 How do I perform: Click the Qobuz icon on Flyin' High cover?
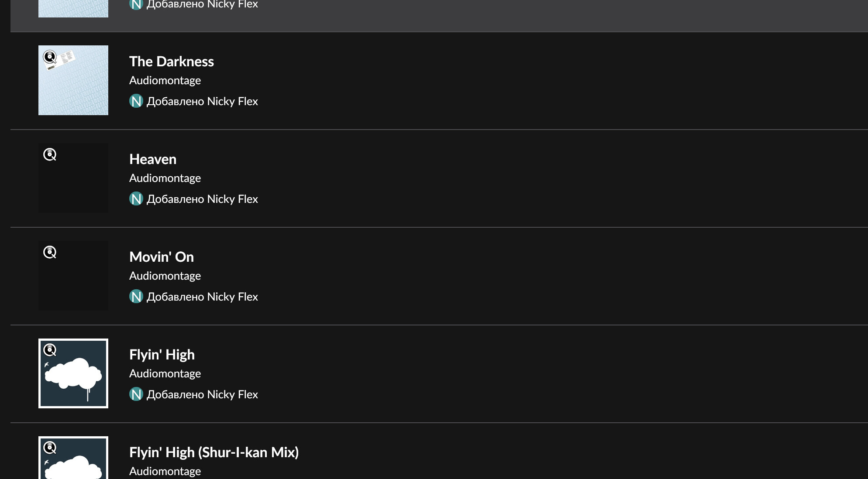coord(50,350)
